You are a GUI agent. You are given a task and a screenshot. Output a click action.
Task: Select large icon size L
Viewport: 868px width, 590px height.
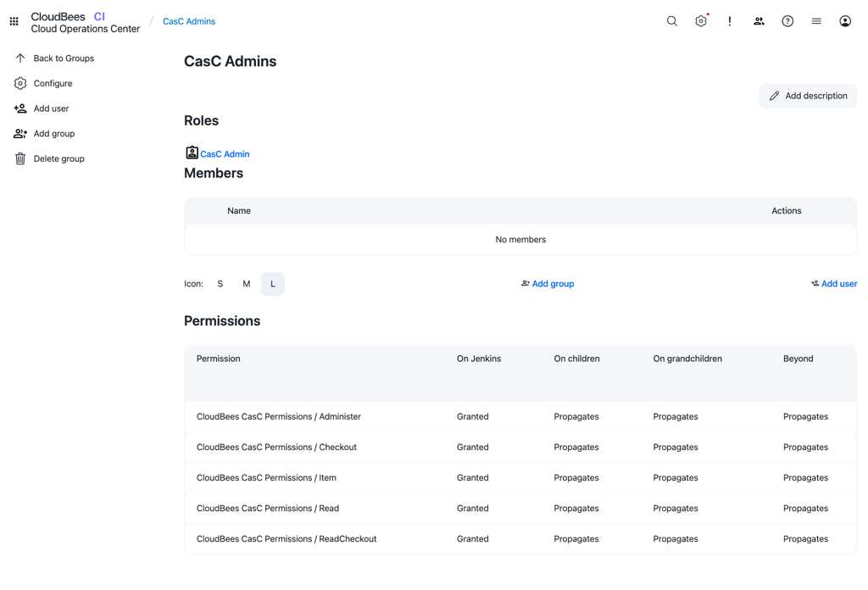[x=273, y=284]
